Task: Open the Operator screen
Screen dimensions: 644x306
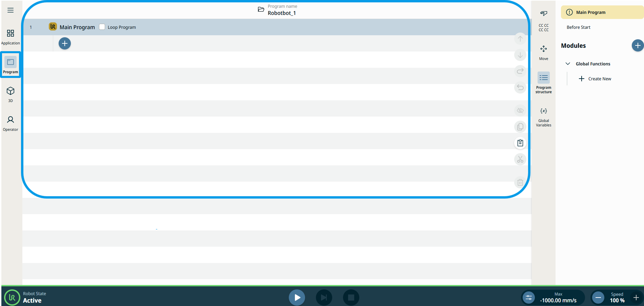Action: 11,123
